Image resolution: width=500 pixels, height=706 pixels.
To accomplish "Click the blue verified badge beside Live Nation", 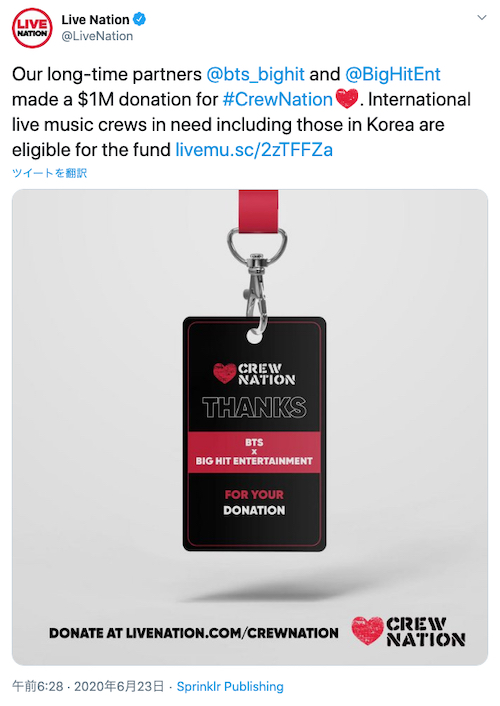I will [x=139, y=19].
